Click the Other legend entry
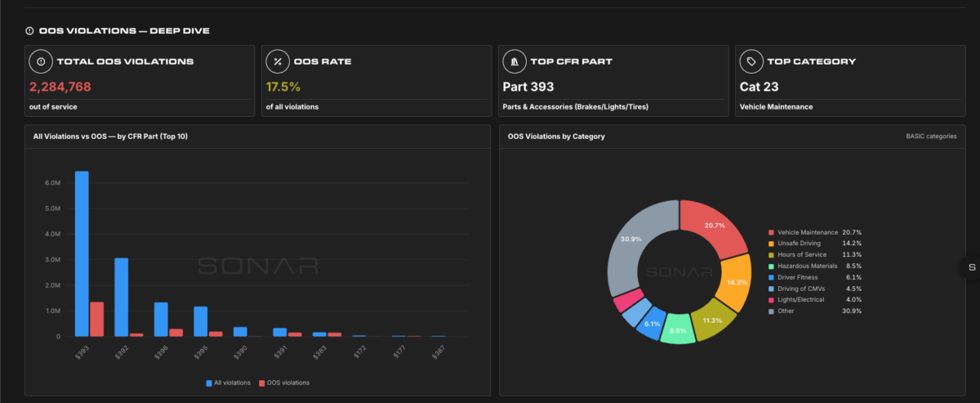The height and width of the screenshot is (403, 980). coord(815,311)
